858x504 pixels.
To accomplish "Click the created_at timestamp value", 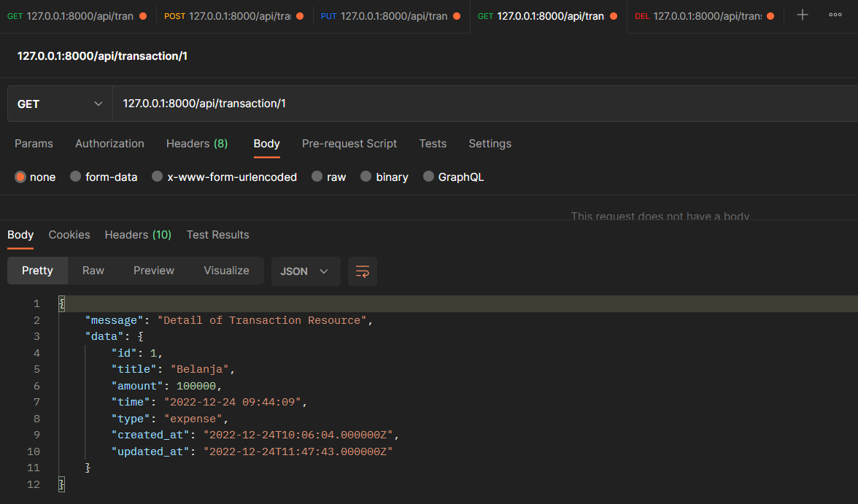I will [298, 435].
